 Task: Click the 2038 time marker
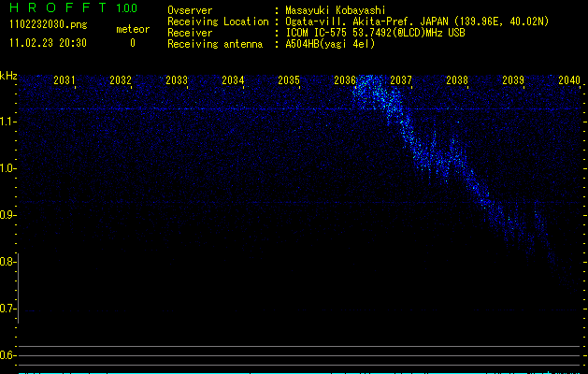[457, 80]
